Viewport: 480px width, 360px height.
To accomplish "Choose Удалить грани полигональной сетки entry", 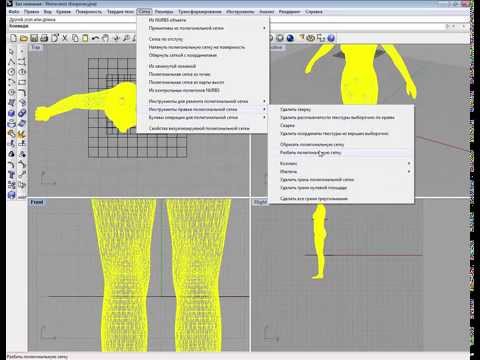I will (x=317, y=180).
